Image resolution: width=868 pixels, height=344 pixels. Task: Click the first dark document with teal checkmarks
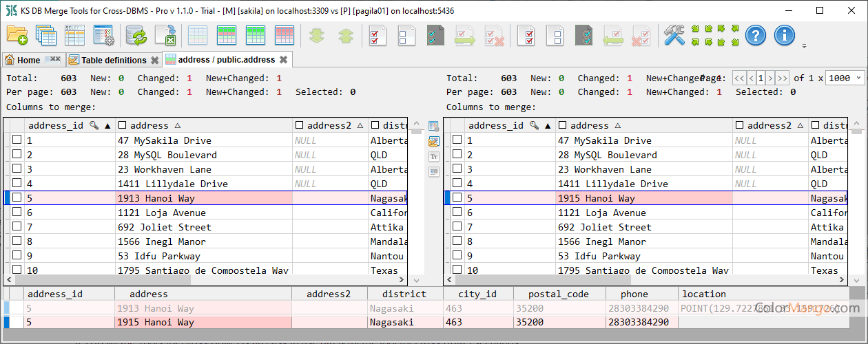click(x=435, y=35)
